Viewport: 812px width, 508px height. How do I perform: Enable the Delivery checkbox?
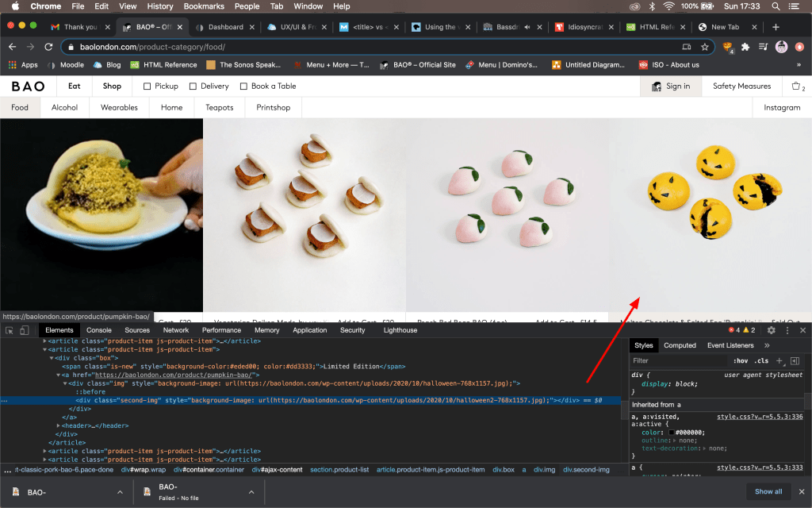coord(193,86)
